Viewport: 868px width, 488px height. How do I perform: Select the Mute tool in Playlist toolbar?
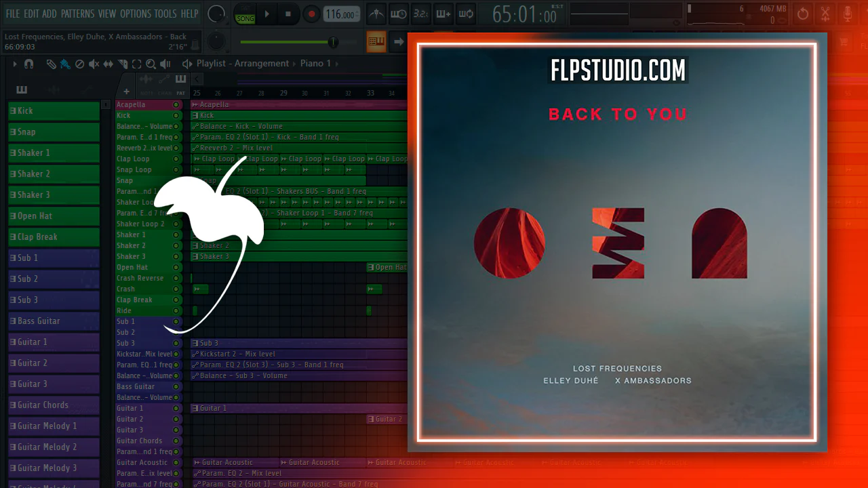pos(94,64)
